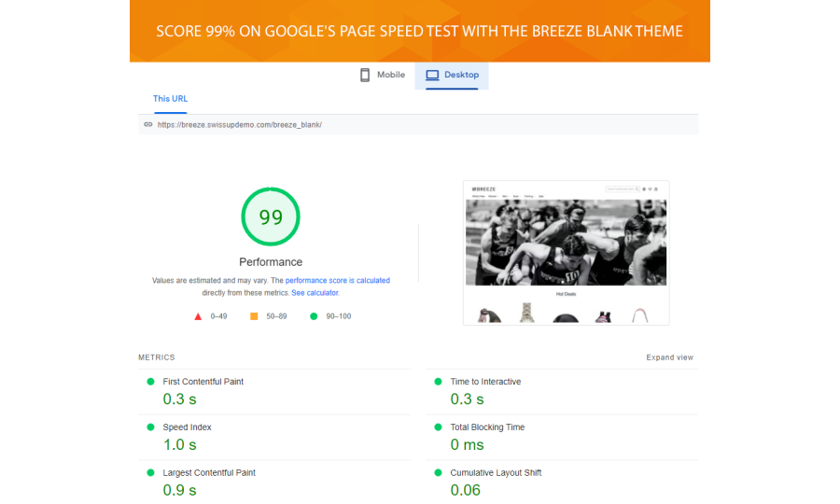Click the green dot beside Cumulative Layout Shift
Viewport: 840px width, 504px height.
[439, 472]
